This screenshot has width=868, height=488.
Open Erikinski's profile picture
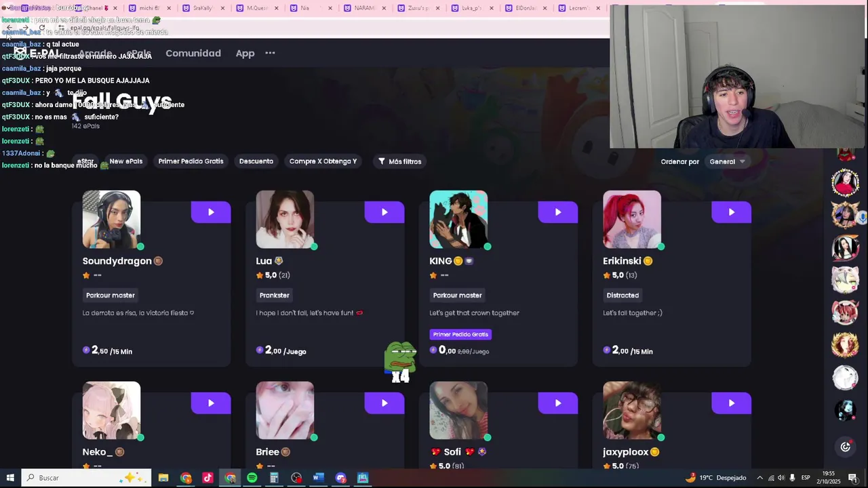(632, 220)
